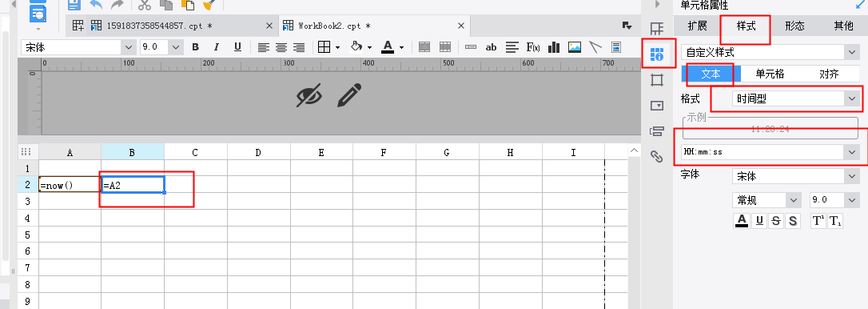The height and width of the screenshot is (309, 868).
Task: Switch to 其他 tab
Action: coord(844,26)
